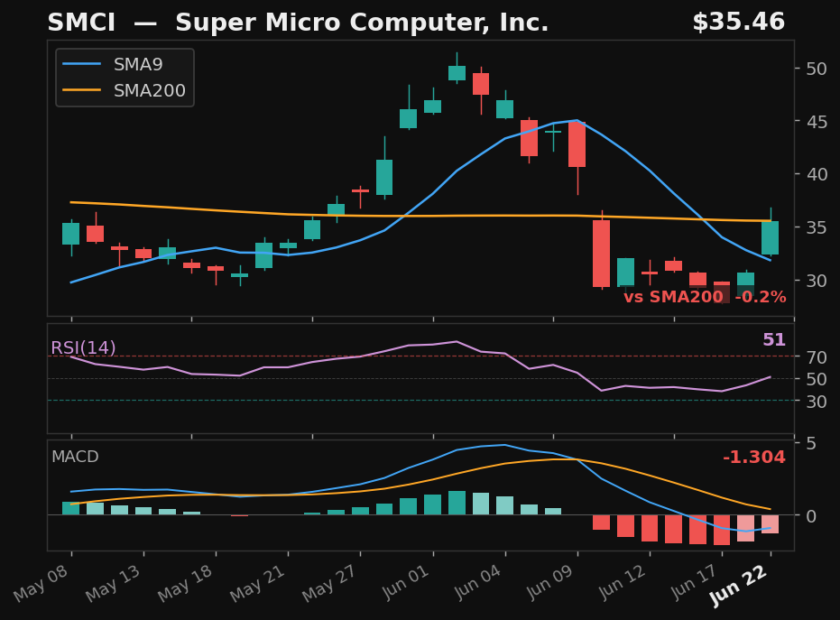Click the 35 price axis label
840x620 pixels.
817,227
